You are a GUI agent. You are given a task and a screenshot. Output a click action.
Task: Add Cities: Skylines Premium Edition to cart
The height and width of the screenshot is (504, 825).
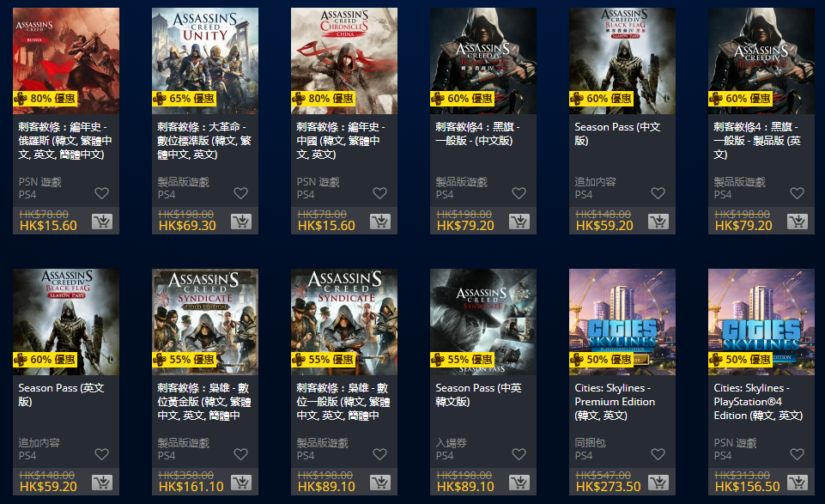coord(658,483)
